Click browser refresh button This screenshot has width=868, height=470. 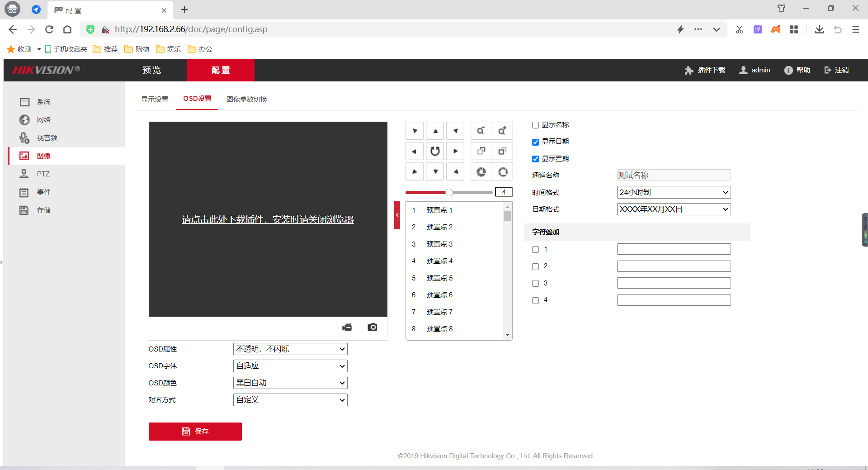(x=49, y=29)
